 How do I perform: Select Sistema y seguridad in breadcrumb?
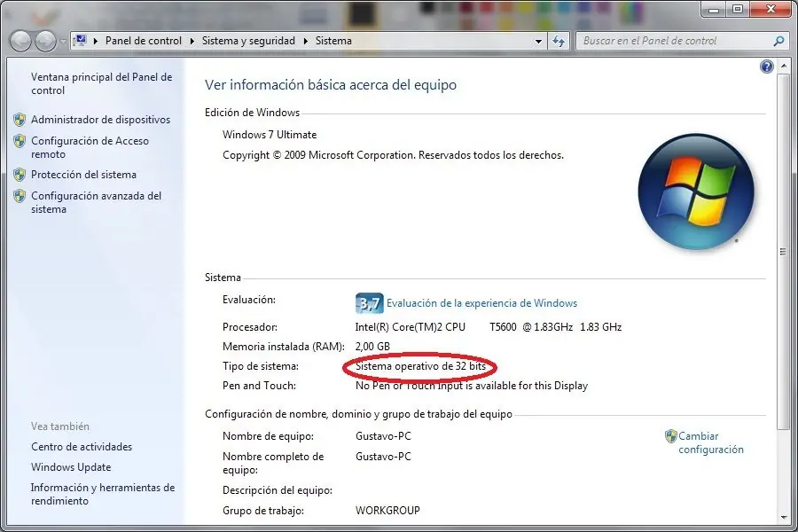click(x=248, y=41)
